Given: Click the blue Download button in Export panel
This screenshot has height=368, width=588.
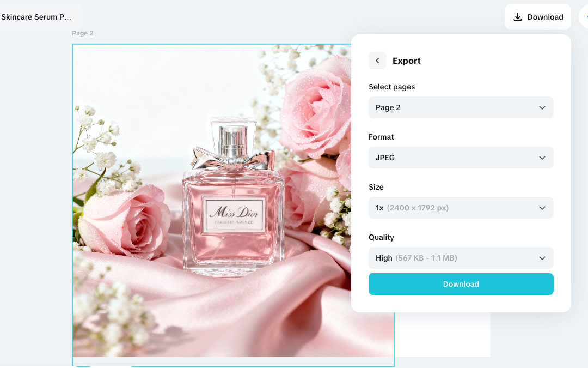Looking at the screenshot, I should pyautogui.click(x=461, y=284).
